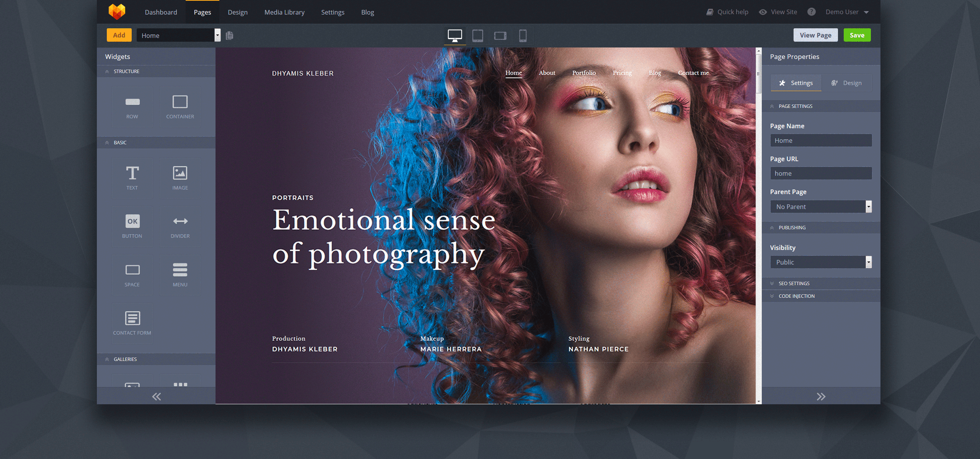Click View Site in top bar
The height and width of the screenshot is (459, 980).
[x=778, y=12]
